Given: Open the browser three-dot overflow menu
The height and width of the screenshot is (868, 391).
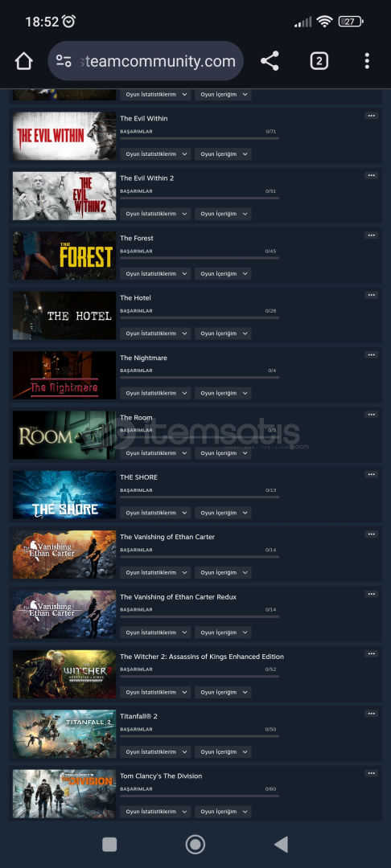Looking at the screenshot, I should [x=367, y=61].
